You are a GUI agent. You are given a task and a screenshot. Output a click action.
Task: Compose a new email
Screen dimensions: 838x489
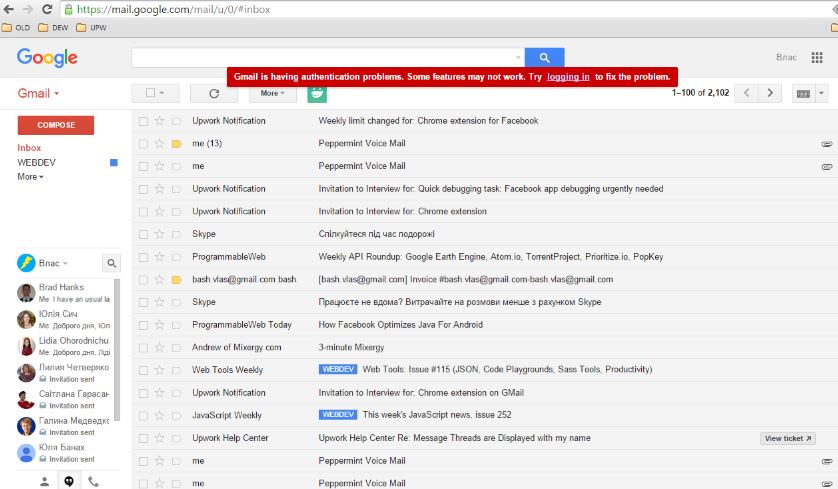pos(56,125)
